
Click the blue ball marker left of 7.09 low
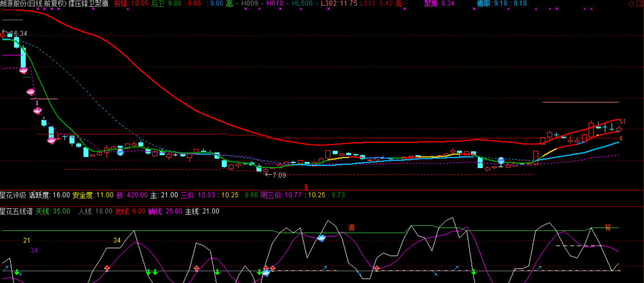tap(121, 152)
